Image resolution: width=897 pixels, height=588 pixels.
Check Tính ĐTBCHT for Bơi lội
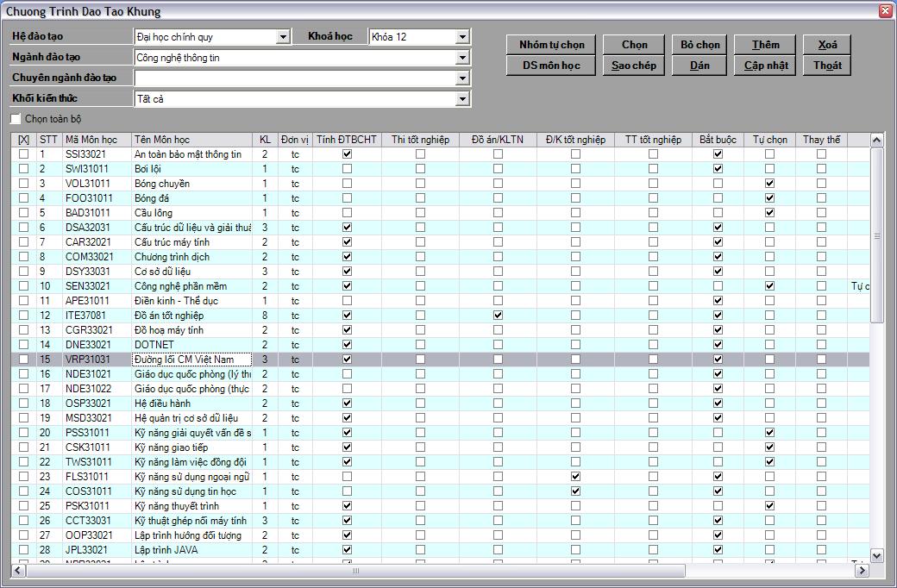(x=348, y=169)
